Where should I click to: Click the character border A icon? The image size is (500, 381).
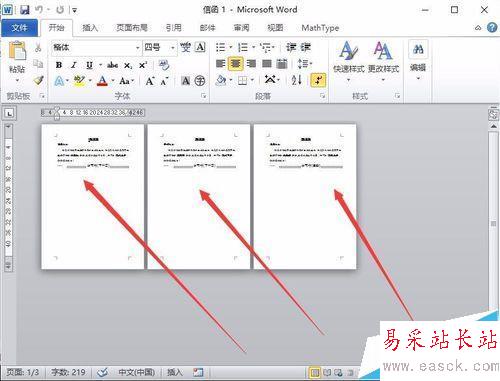point(200,47)
